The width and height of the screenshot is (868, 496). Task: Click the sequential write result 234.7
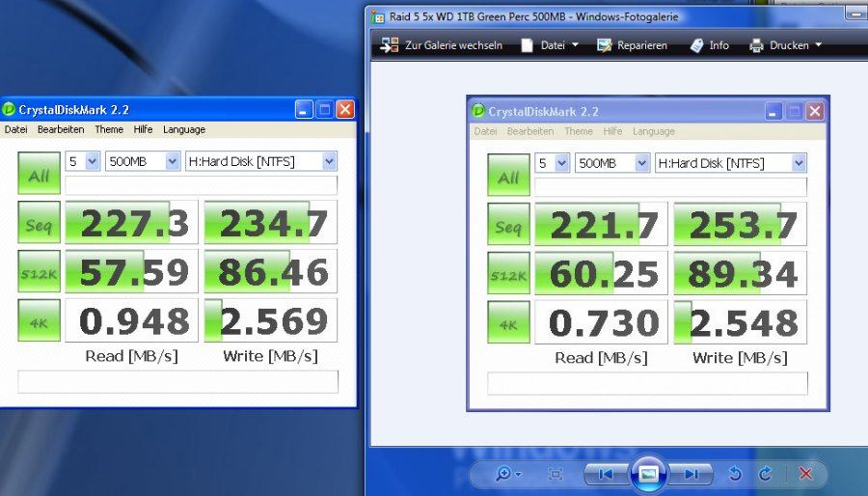click(271, 222)
